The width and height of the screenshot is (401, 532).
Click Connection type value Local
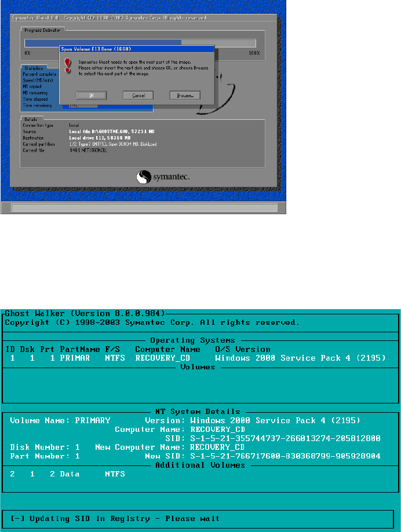tap(74, 125)
